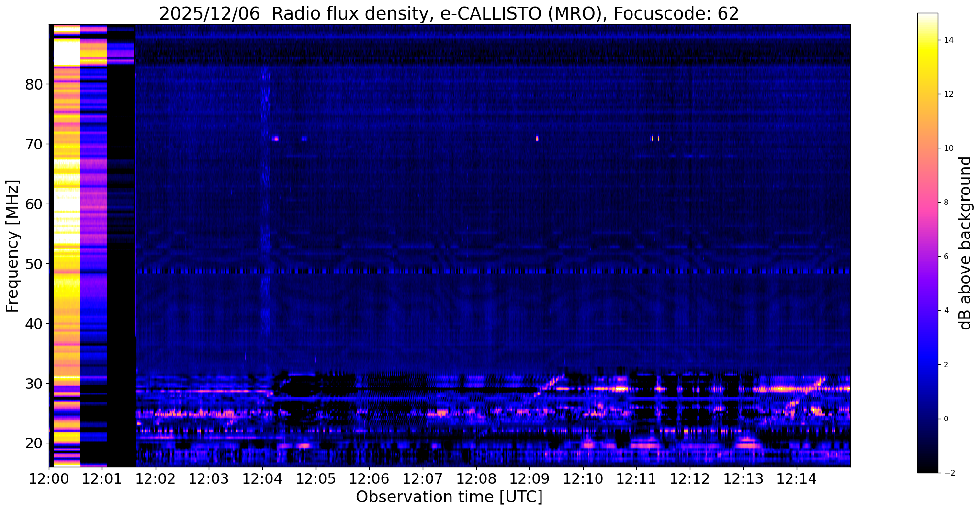980x511 pixels.
Task: Click the colorbar tick label 14
Action: pos(948,40)
